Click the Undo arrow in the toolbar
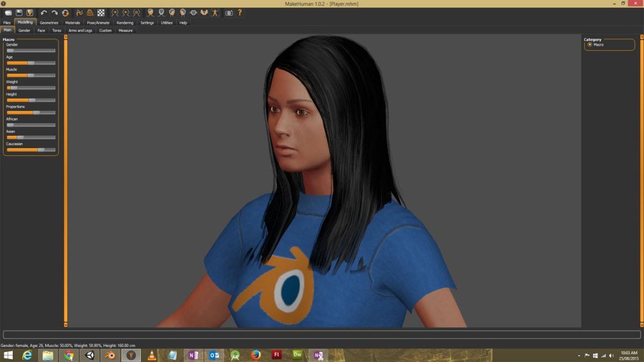 (43, 11)
